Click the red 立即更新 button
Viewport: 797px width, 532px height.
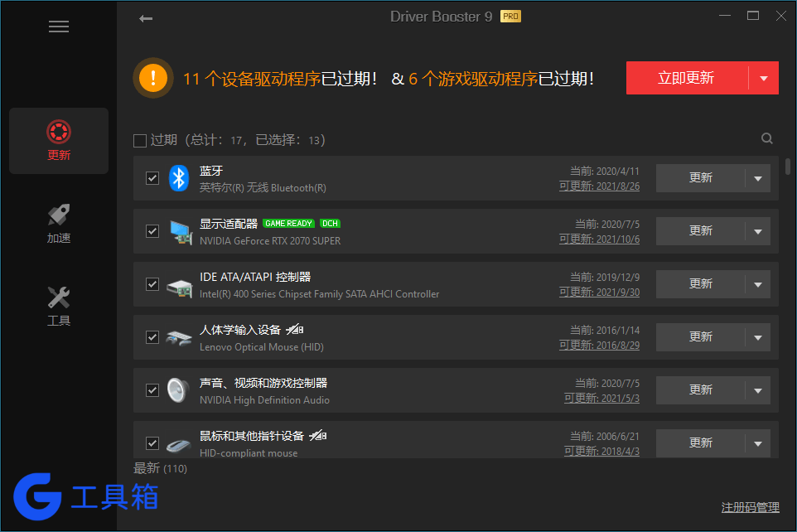point(687,78)
